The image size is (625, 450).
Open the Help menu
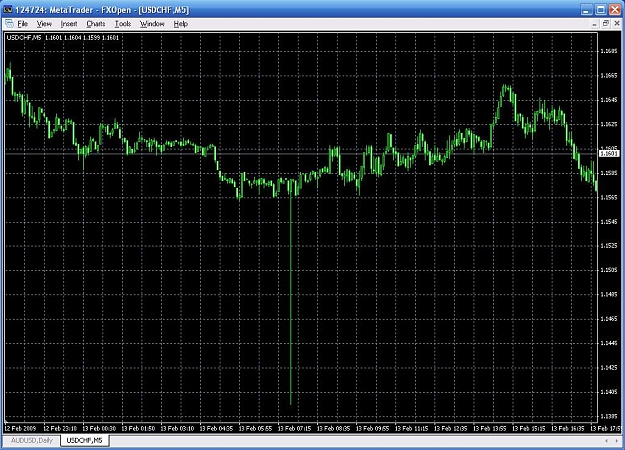[181, 24]
